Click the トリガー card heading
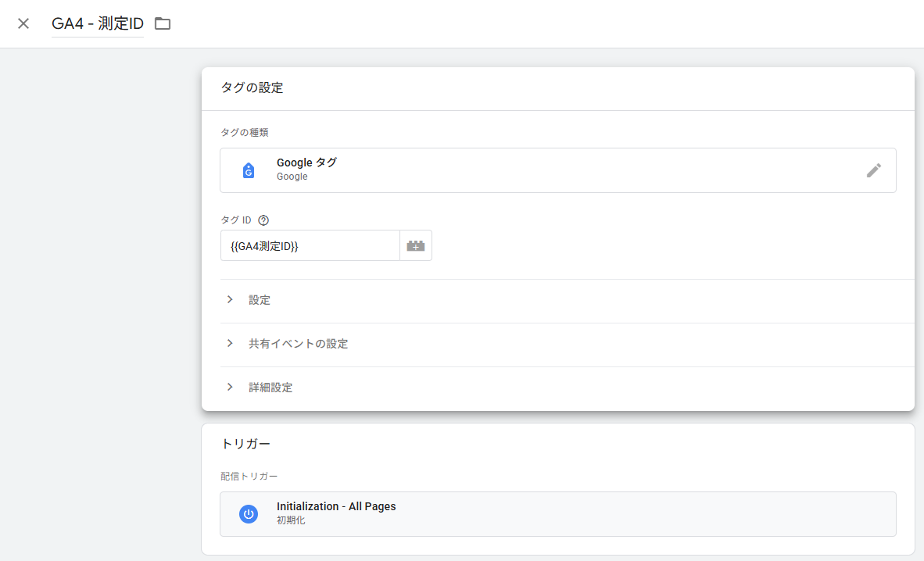The height and width of the screenshot is (561, 924). point(245,444)
